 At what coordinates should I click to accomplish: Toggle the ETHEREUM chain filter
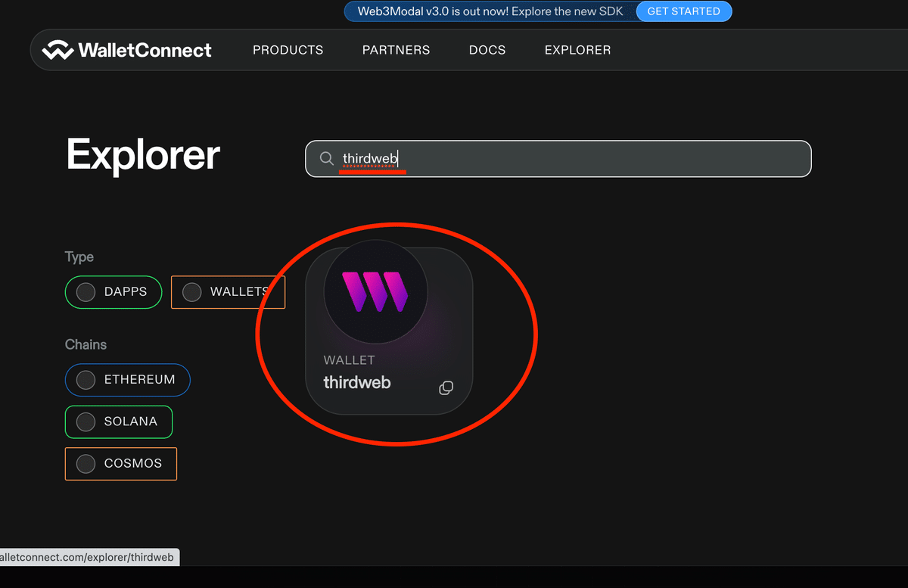point(127,379)
